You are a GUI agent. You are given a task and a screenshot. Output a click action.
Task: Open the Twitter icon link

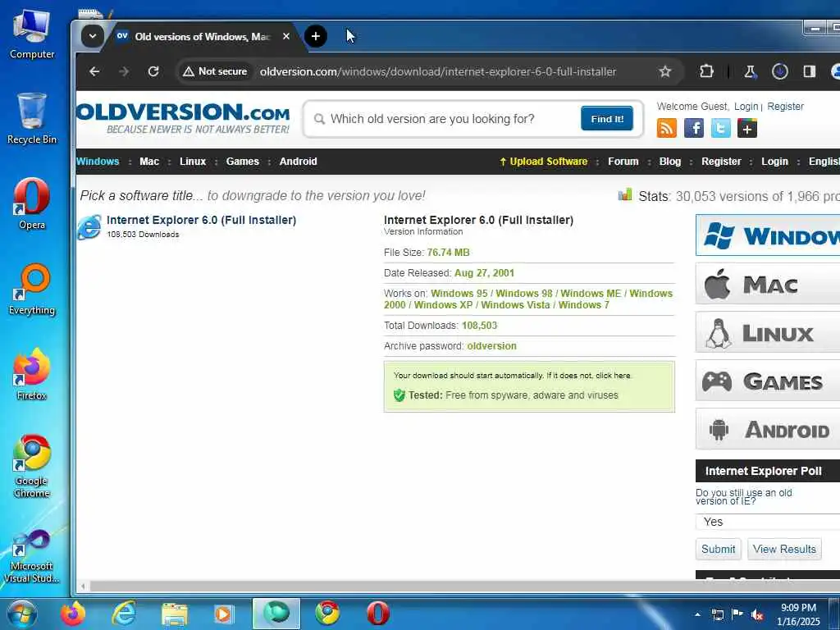click(720, 129)
